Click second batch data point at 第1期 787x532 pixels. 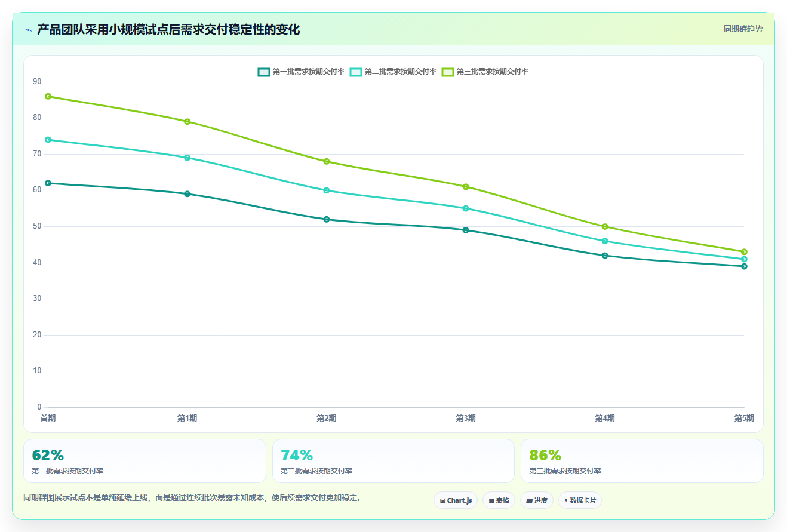tap(187, 158)
